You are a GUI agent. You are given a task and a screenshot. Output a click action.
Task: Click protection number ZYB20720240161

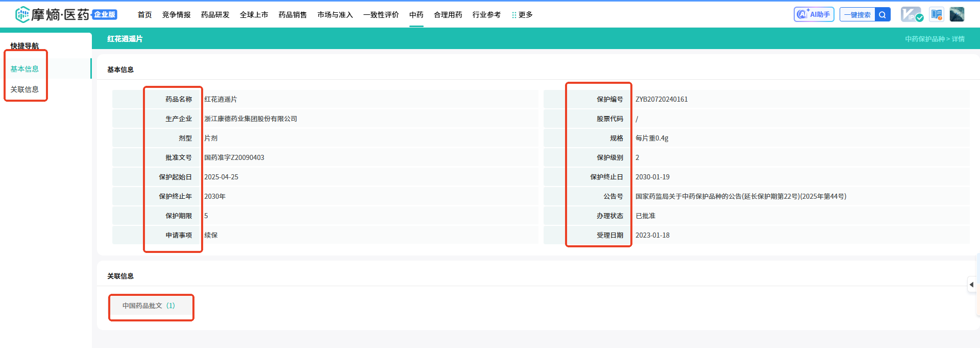pos(661,99)
